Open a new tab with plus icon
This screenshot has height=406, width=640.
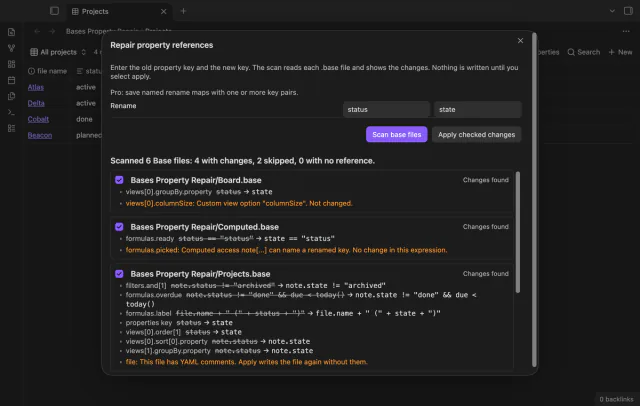tap(183, 11)
